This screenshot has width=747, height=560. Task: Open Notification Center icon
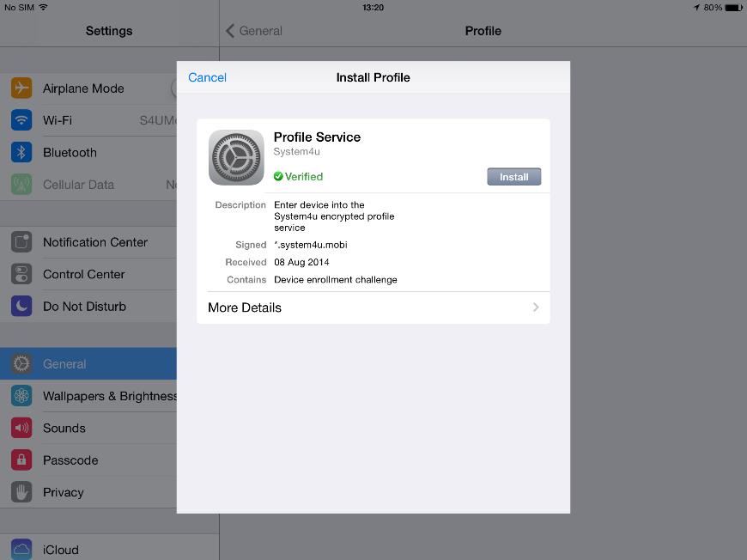click(x=21, y=242)
